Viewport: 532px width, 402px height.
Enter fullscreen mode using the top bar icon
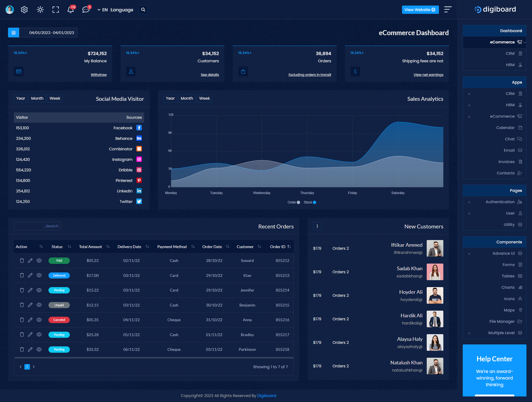click(x=56, y=10)
